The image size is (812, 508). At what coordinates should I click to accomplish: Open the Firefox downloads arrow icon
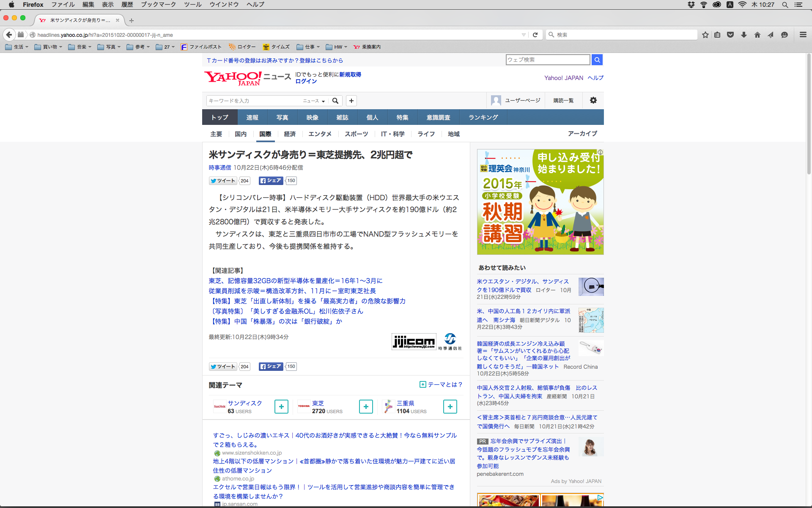[744, 35]
